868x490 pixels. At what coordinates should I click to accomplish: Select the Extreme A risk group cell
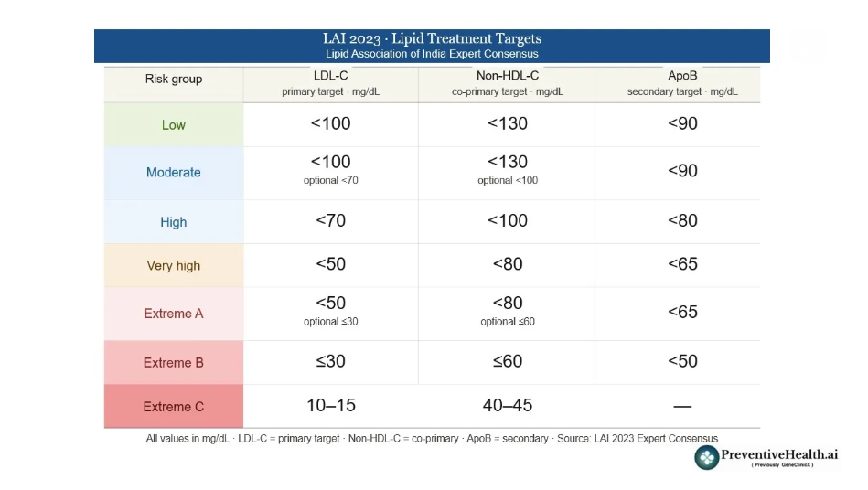point(174,314)
